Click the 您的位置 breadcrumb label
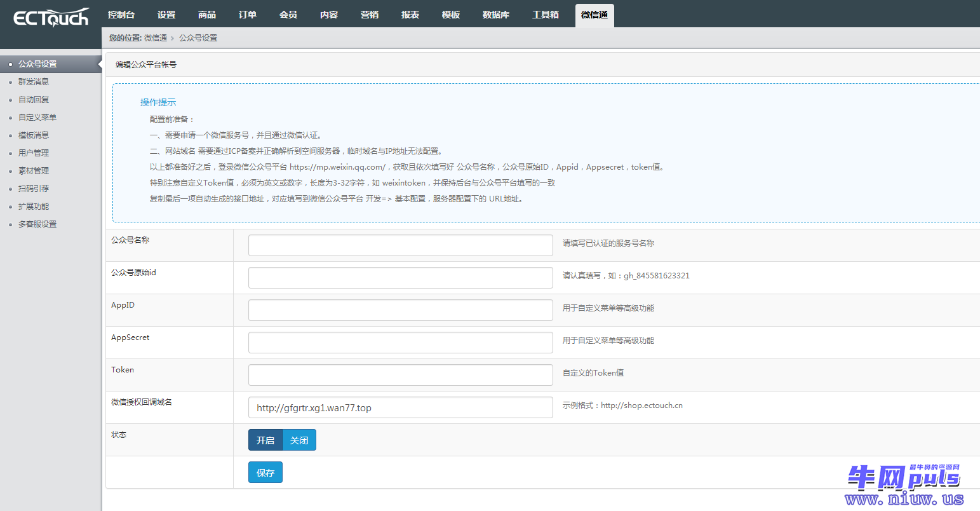 [x=125, y=38]
